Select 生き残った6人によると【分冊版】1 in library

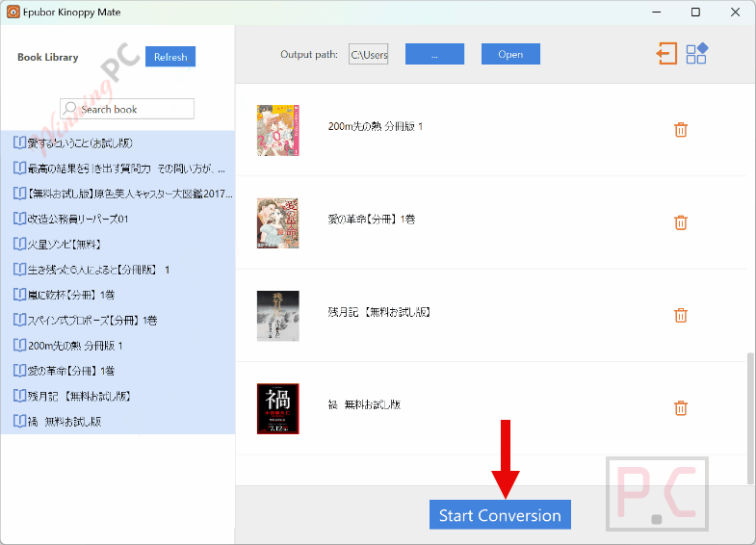117,270
